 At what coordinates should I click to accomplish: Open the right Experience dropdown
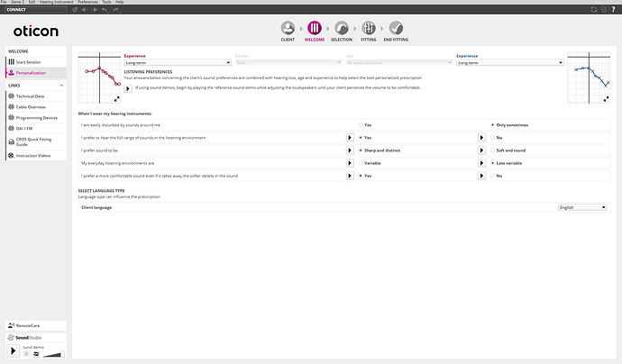pyautogui.click(x=509, y=63)
